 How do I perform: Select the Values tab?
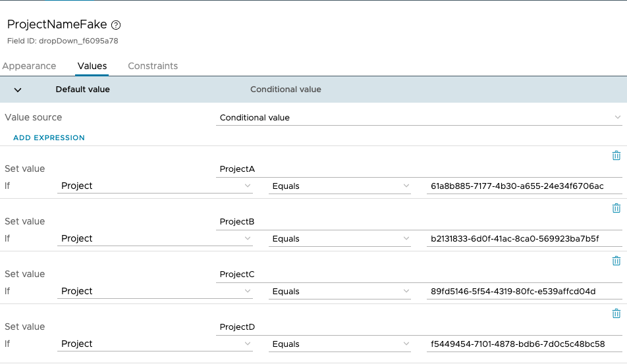point(92,66)
